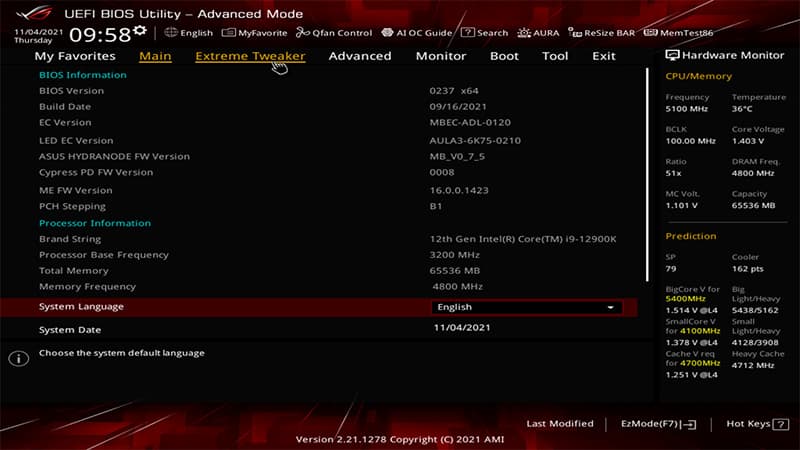Click the 4700MHz cache prediction
This screenshot has height=450, width=800.
[x=699, y=363]
